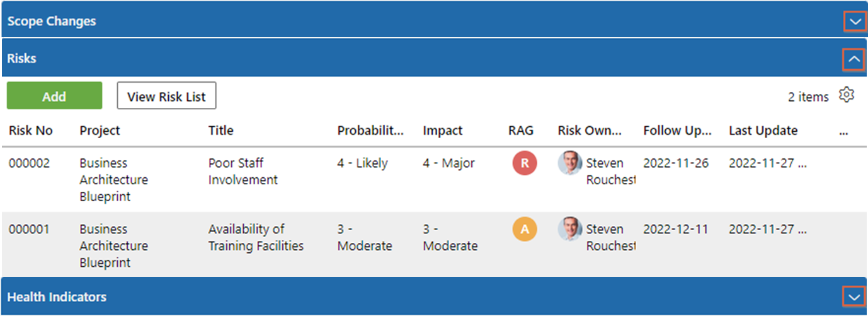
Task: Click the green Add button
Action: pos(54,96)
